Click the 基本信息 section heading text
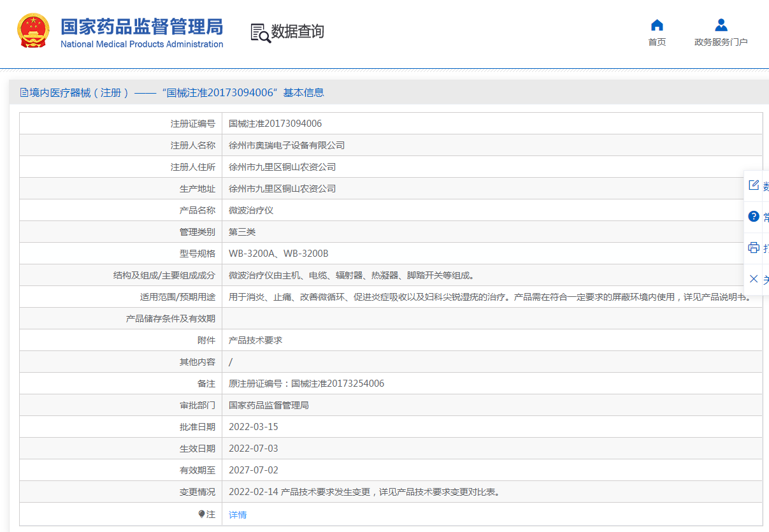Image resolution: width=769 pixels, height=532 pixels. (303, 92)
